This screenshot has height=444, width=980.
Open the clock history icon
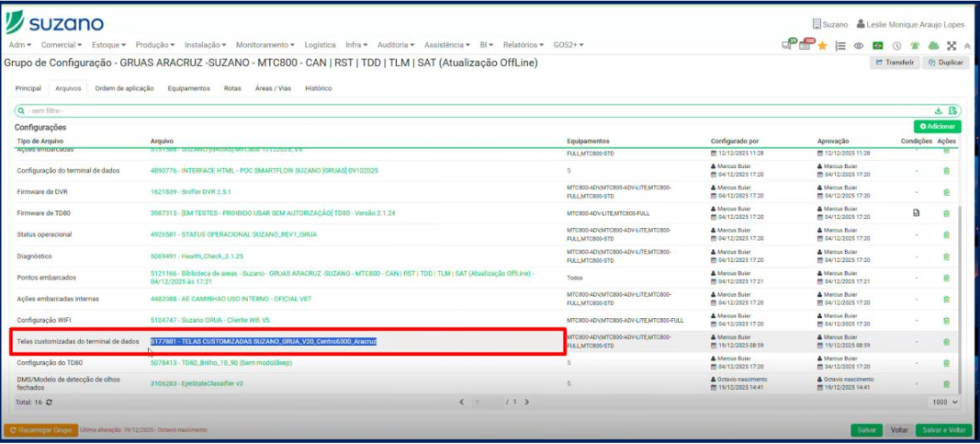[896, 45]
